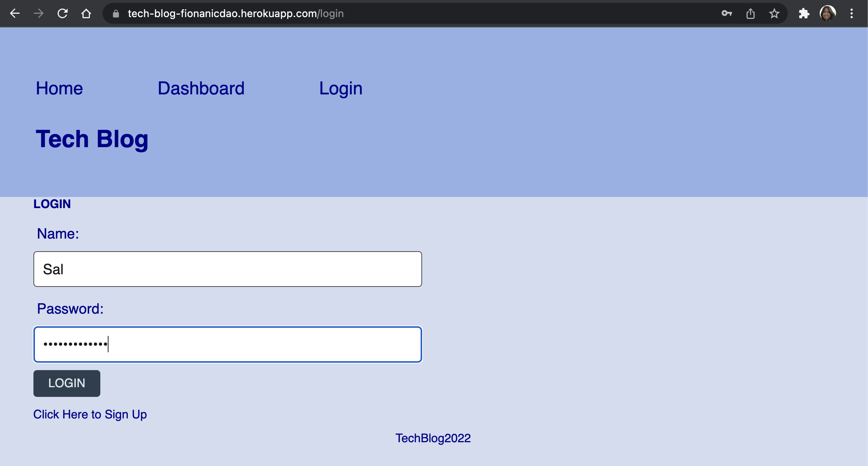Click the browser menu dots icon
This screenshot has height=466, width=868.
click(x=852, y=14)
